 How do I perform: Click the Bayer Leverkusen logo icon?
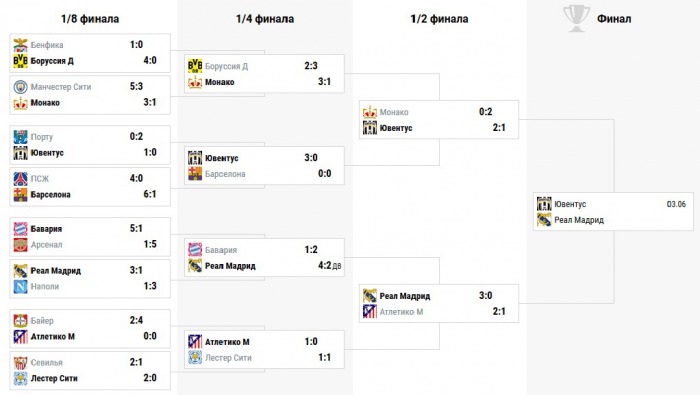tap(20, 321)
